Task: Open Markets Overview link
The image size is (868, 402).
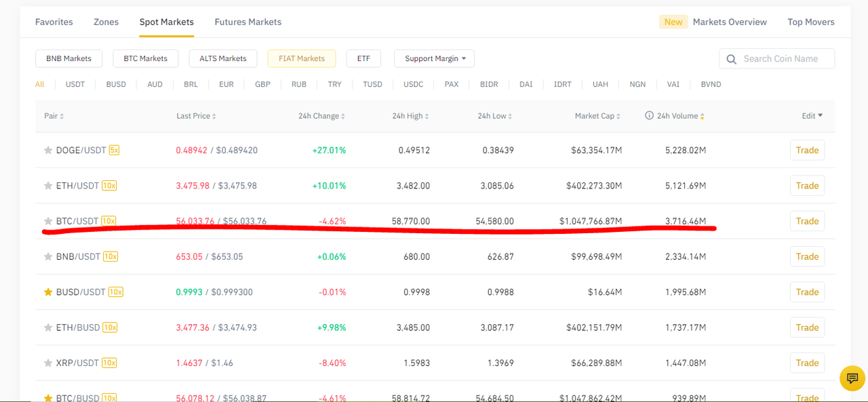Action: [x=730, y=22]
